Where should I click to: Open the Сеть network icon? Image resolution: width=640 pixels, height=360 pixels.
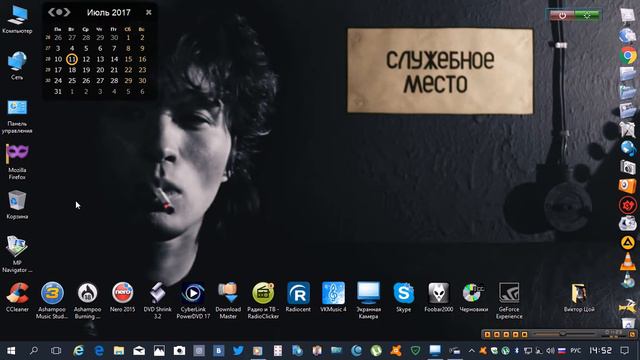(17, 65)
